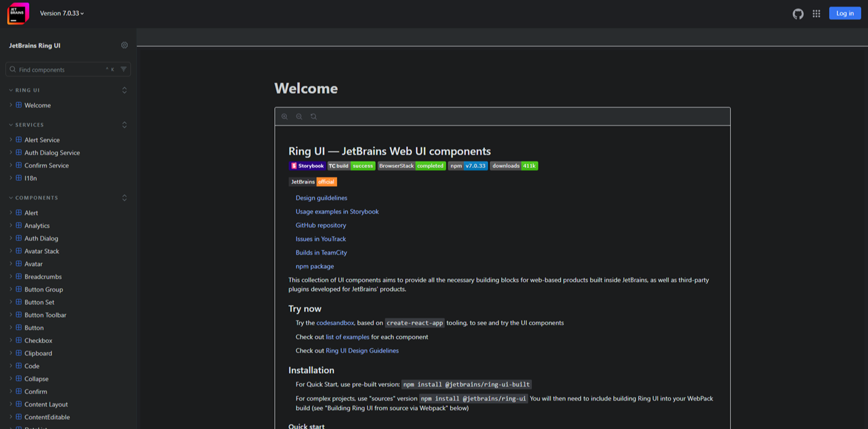Toggle expand-all arrows for SERVICES section

[x=124, y=125]
